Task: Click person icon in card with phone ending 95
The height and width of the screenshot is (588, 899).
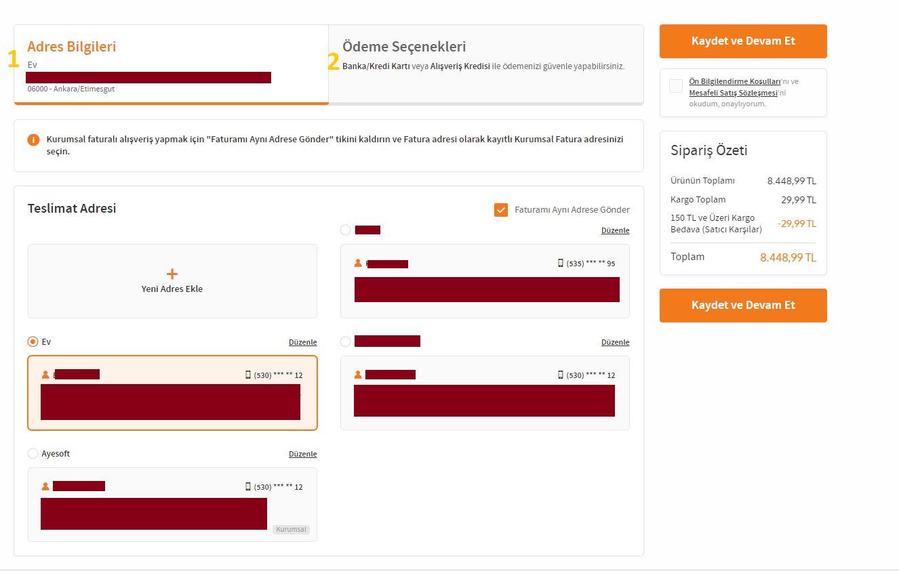Action: click(358, 263)
